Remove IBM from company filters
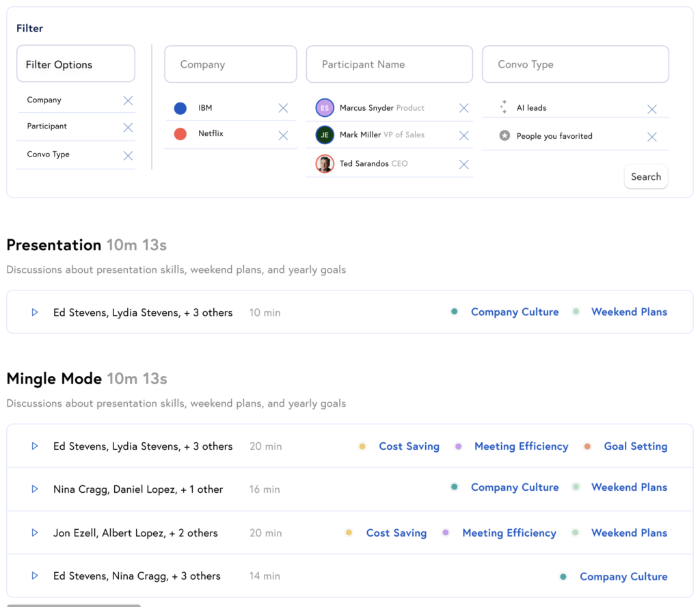 [x=283, y=108]
